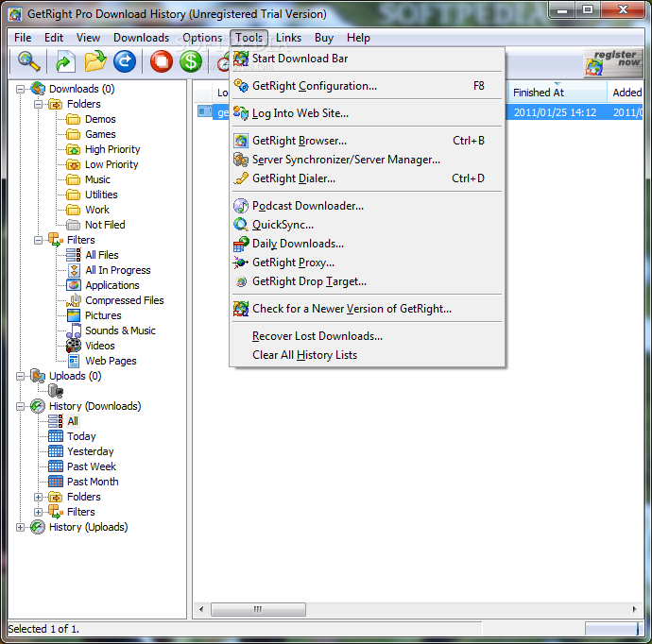The image size is (652, 644).
Task: Select the Videos film reel icon
Action: click(74, 346)
